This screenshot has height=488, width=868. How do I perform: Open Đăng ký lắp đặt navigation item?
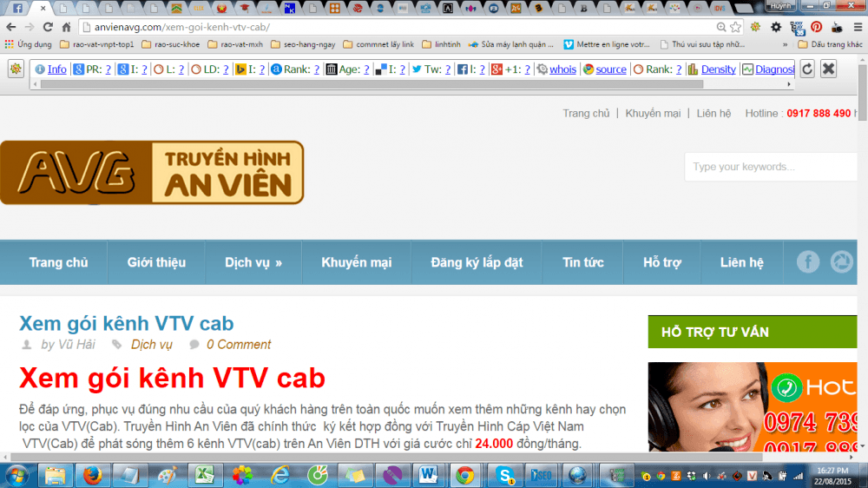pos(477,262)
